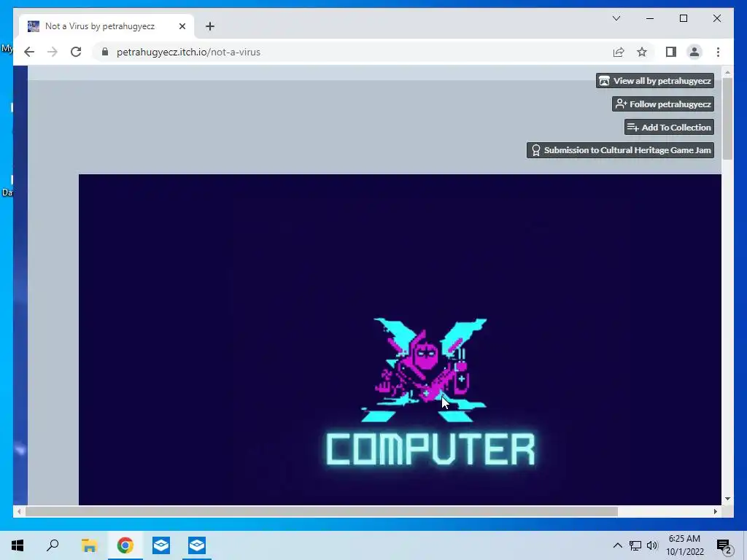This screenshot has height=560, width=747.
Task: Open first blue box app in taskbar
Action: [x=161, y=545]
